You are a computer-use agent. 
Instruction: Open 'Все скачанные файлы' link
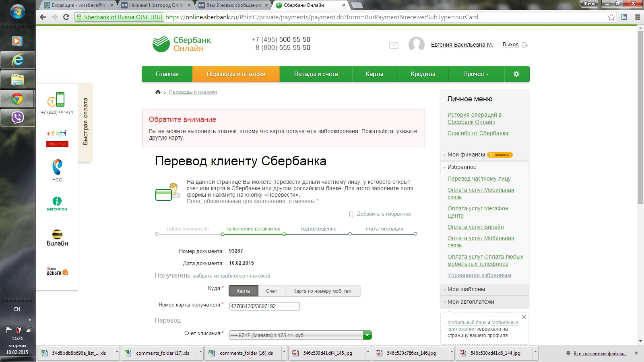(x=600, y=353)
